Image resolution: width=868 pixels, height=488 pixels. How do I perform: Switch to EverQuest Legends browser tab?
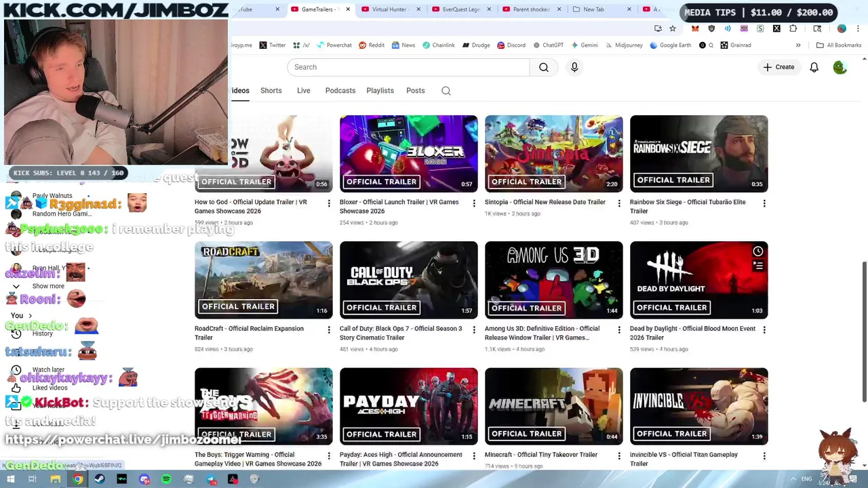[x=462, y=9]
